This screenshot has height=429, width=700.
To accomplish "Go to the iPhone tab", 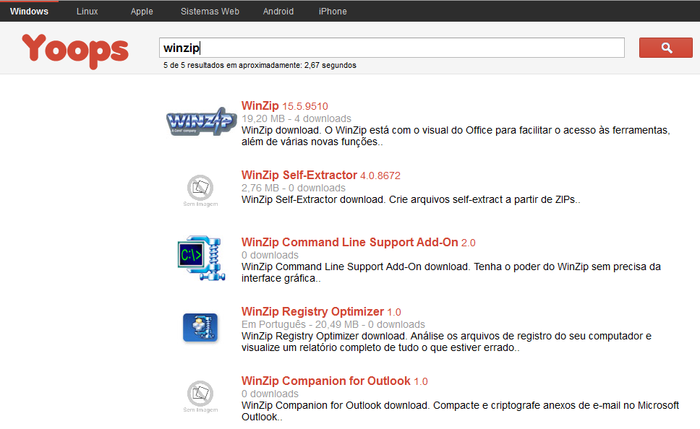I will (333, 11).
